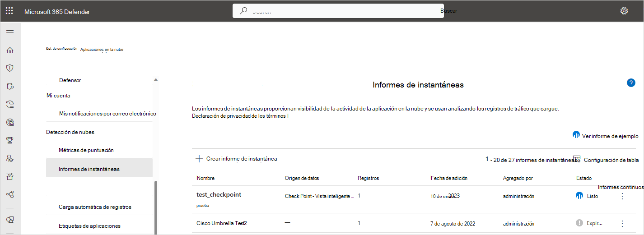
Task: Open the trophy Secure Score icon
Action: coord(9,140)
